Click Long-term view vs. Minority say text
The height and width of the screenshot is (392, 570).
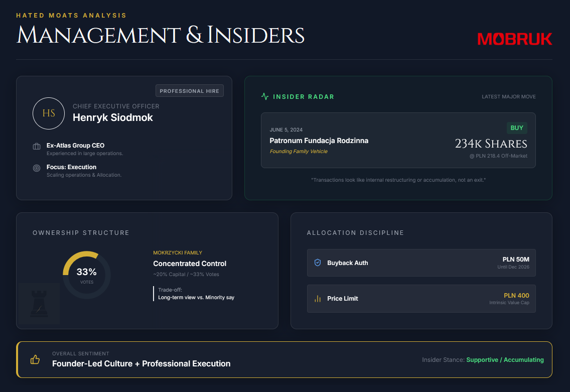tap(196, 298)
